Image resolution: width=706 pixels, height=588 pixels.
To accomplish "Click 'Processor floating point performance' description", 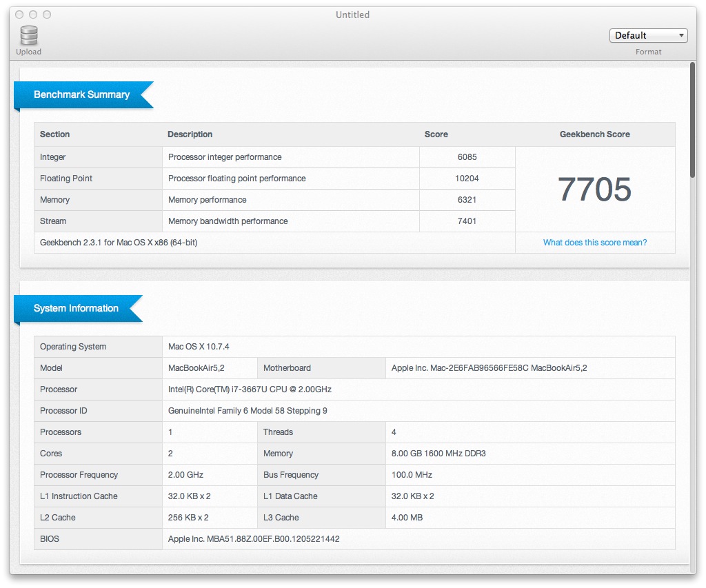I will [x=237, y=179].
